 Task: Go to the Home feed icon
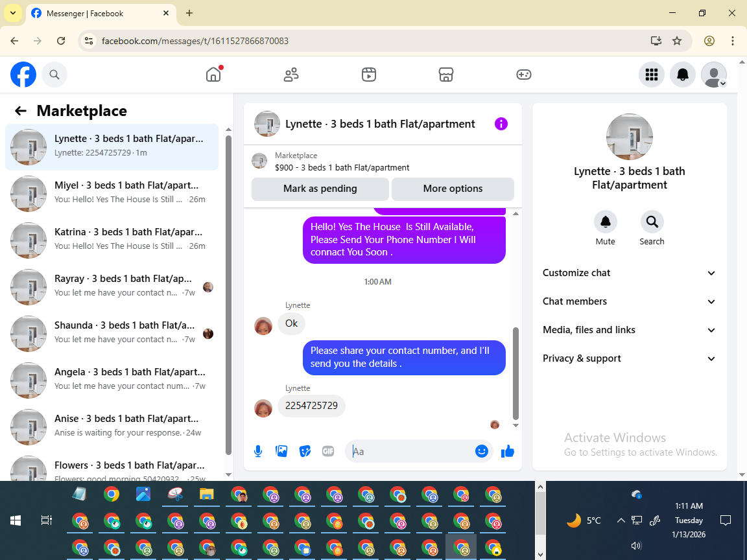point(213,75)
